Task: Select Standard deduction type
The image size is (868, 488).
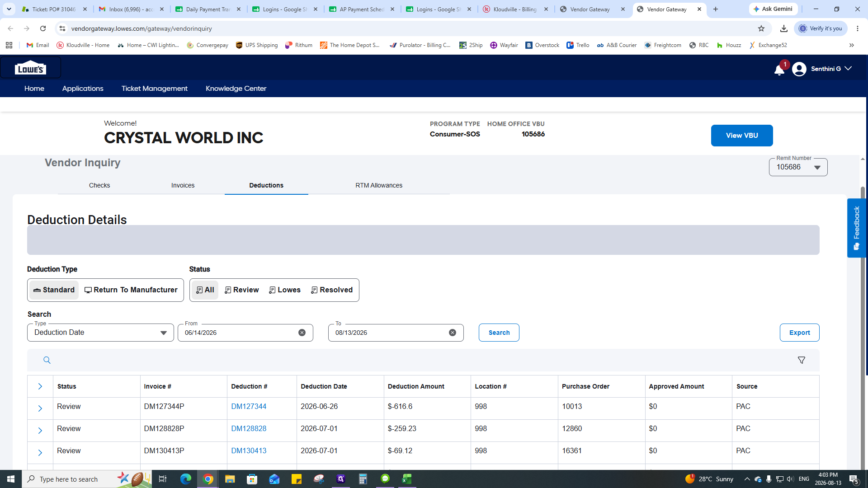Action: (54, 290)
